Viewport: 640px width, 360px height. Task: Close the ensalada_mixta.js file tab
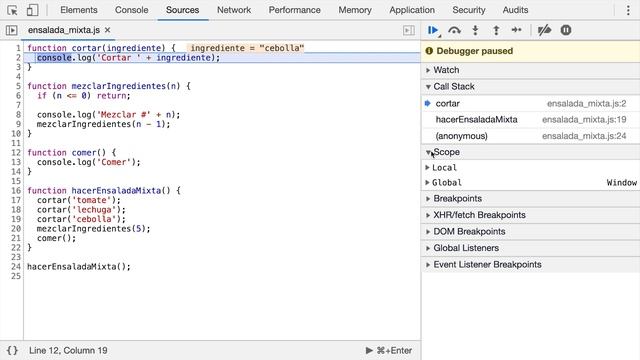[107, 30]
